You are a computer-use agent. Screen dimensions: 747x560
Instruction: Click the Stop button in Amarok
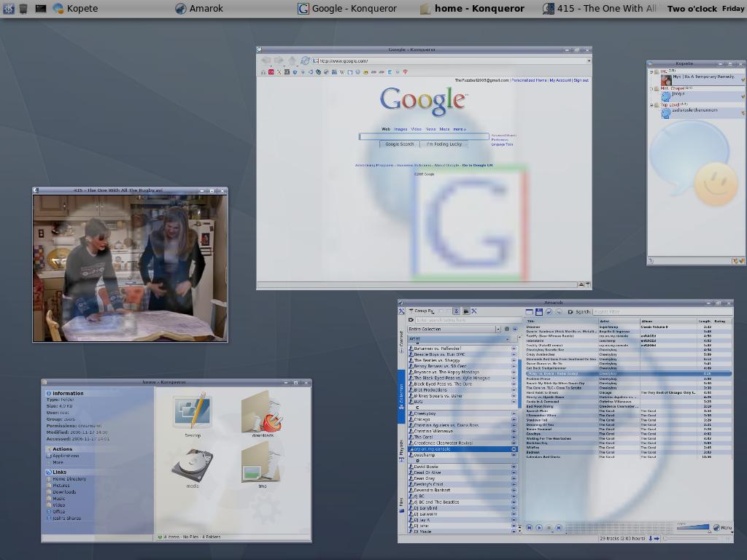coord(549,528)
